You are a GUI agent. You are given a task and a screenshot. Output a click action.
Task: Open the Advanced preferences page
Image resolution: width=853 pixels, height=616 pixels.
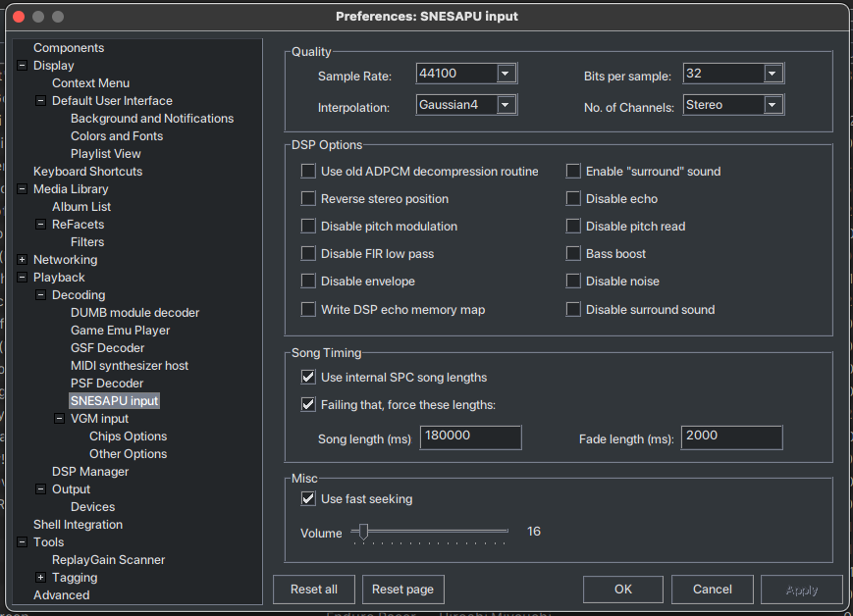pyautogui.click(x=62, y=595)
